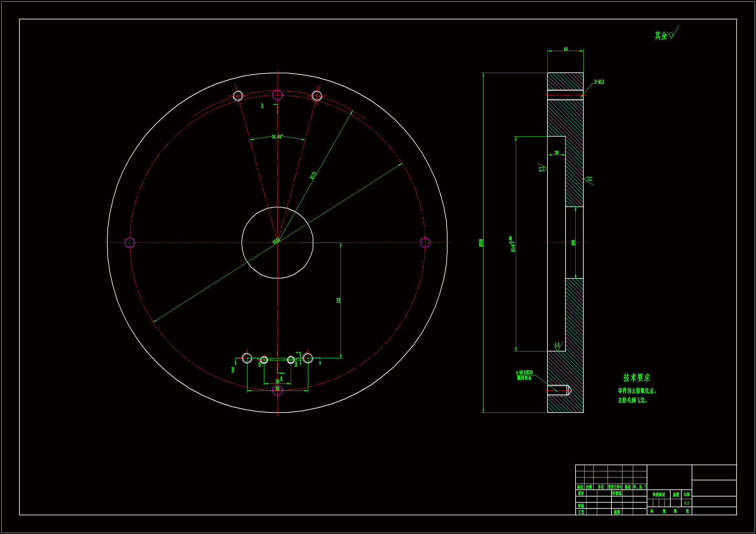Screen dimensions: 756x534
Task: Select the 129 vertical dimension text
Action: [x=339, y=300]
